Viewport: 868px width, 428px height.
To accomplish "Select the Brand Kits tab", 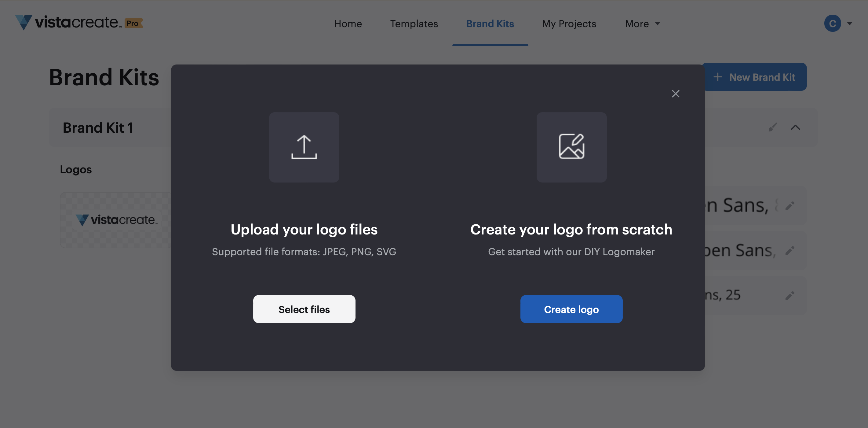I will click(x=490, y=24).
